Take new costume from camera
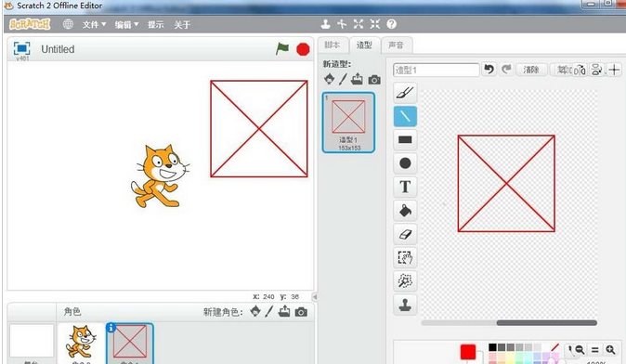626x364 pixels. 374,80
